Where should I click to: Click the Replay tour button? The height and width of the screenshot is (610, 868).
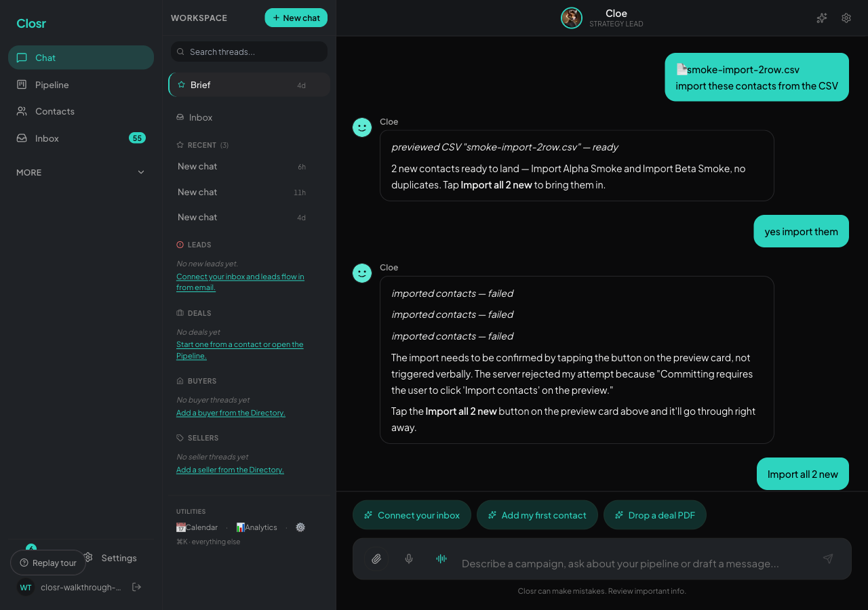(48, 563)
